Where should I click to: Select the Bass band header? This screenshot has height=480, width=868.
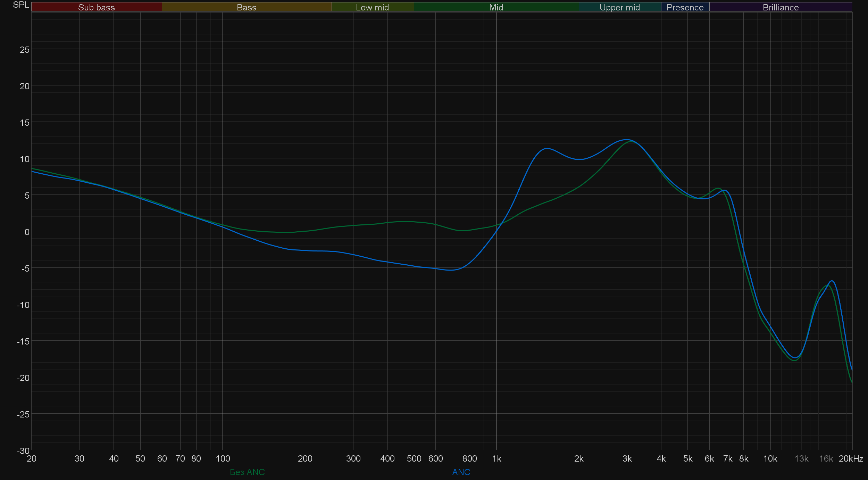(247, 7)
